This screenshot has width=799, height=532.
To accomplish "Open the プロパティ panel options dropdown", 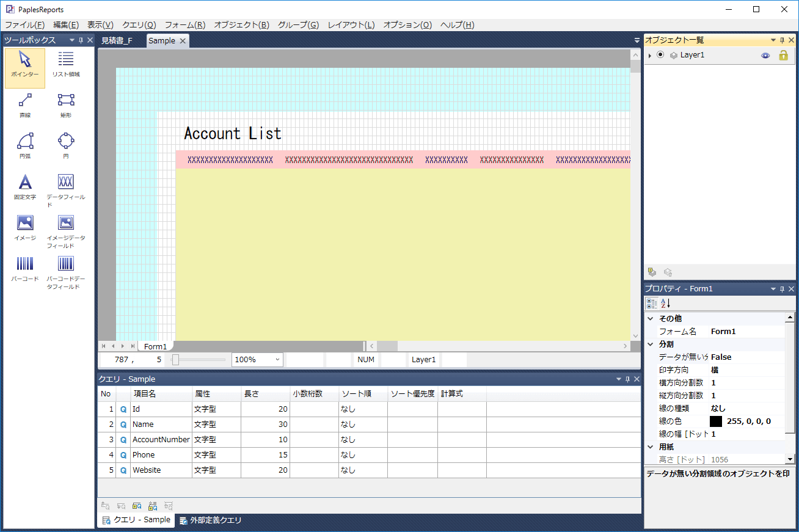I will tap(773, 289).
